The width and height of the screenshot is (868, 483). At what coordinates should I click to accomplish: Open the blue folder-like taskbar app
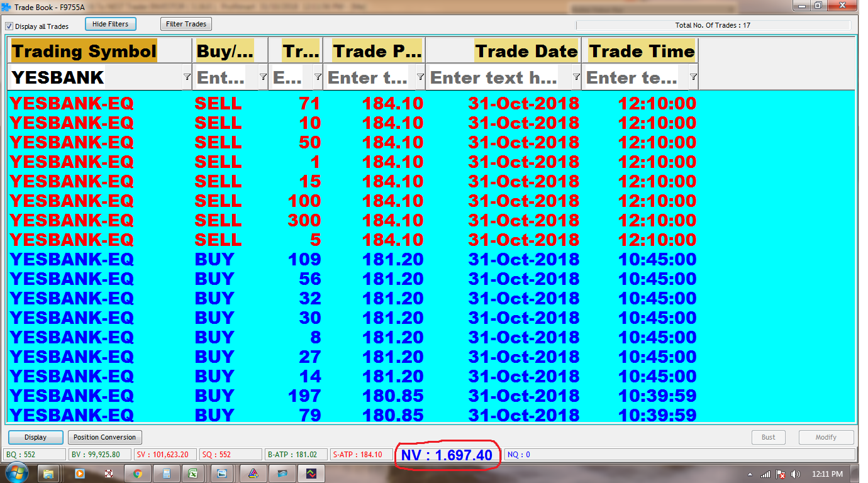[x=282, y=473]
